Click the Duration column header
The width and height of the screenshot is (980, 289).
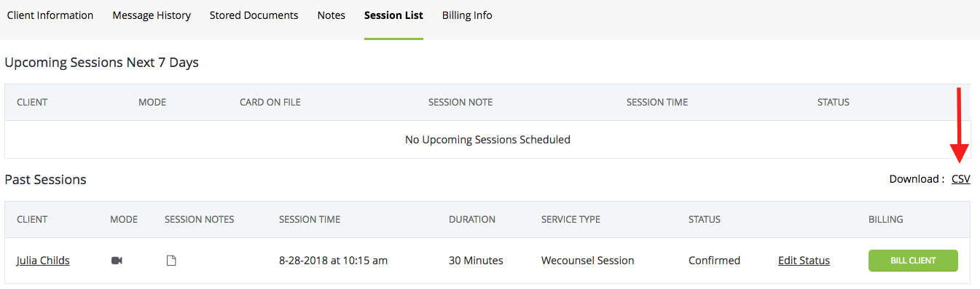tap(472, 219)
